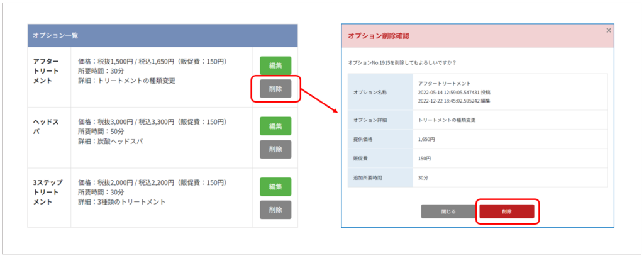Open 編集 for 3ステップトリートメント

coord(275,186)
